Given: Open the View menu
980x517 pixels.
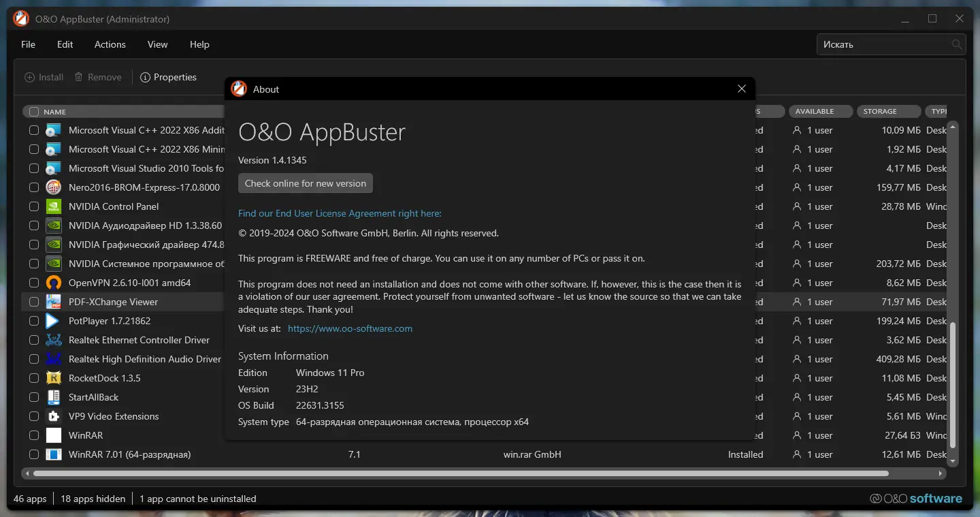Looking at the screenshot, I should [157, 44].
